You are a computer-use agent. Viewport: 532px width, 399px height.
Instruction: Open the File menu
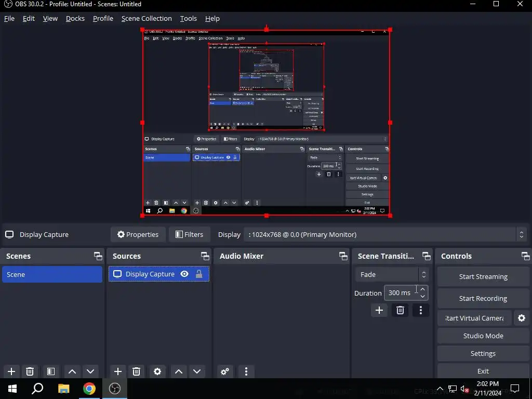[9, 18]
